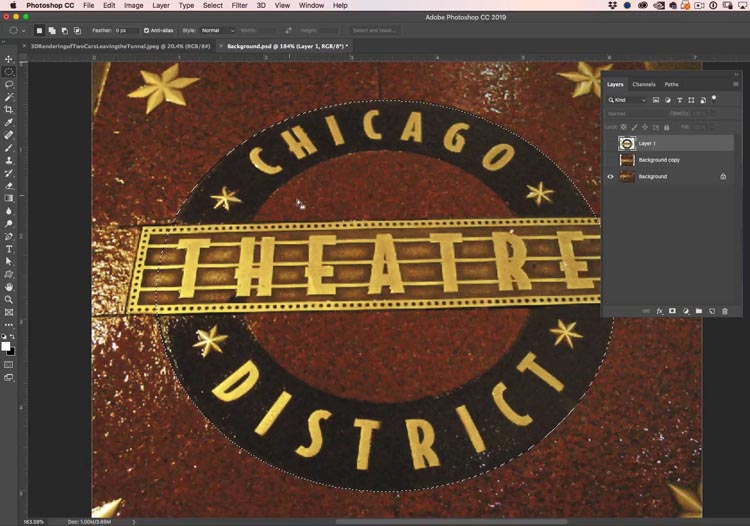750x526 pixels.
Task: Hide the Background layer
Action: click(x=610, y=176)
